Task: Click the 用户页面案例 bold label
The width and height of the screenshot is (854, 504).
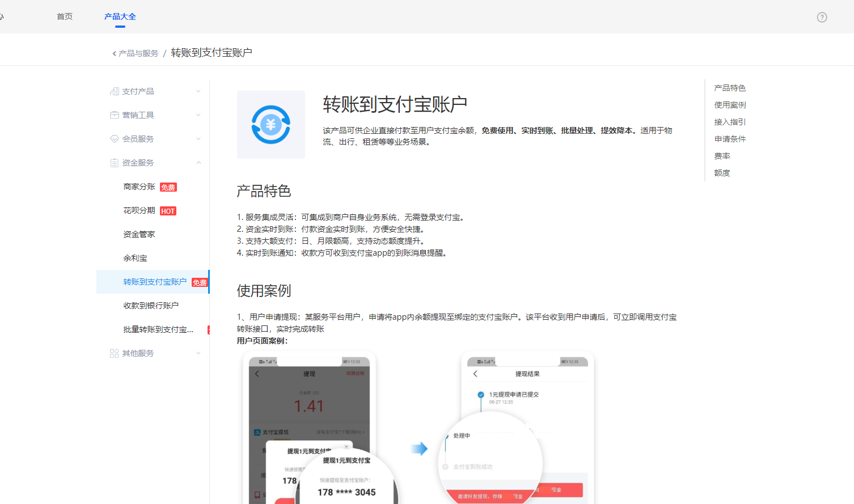Action: point(262,341)
